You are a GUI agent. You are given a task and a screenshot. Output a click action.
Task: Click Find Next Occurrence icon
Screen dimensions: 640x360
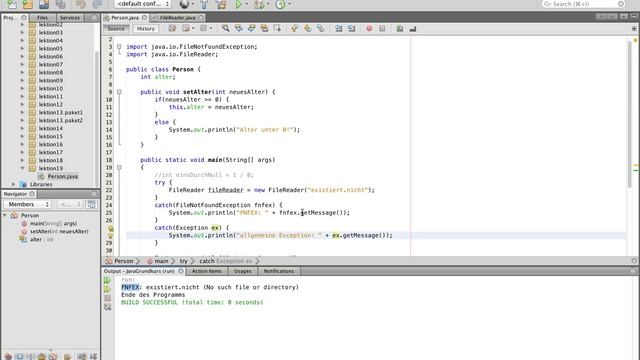tap(251, 29)
